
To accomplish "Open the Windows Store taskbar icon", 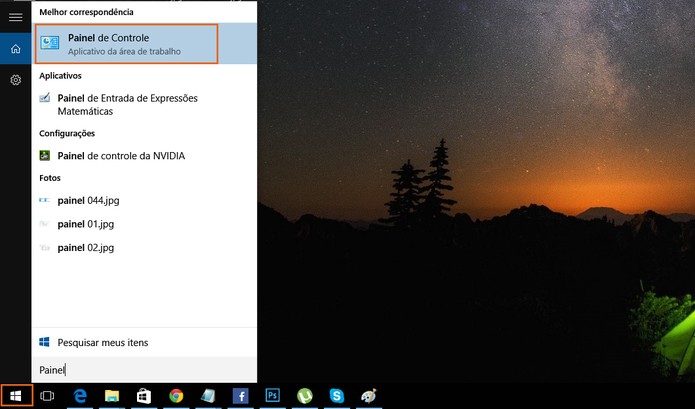I will pos(144,396).
